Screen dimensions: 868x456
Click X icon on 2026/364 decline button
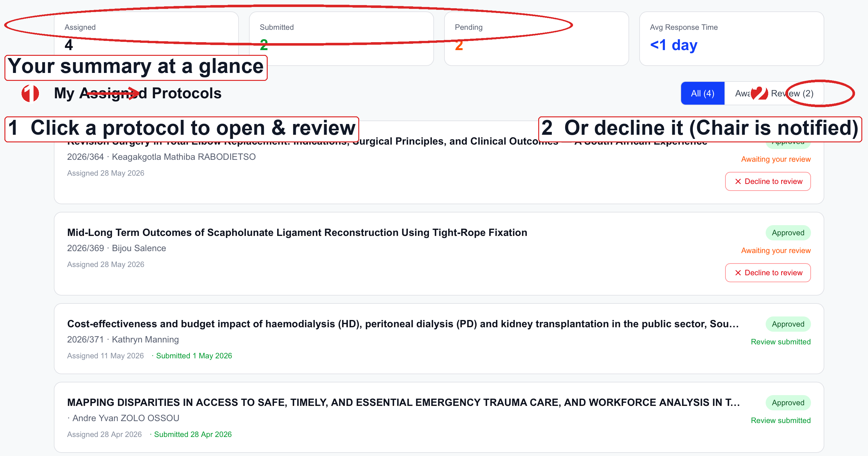(738, 181)
